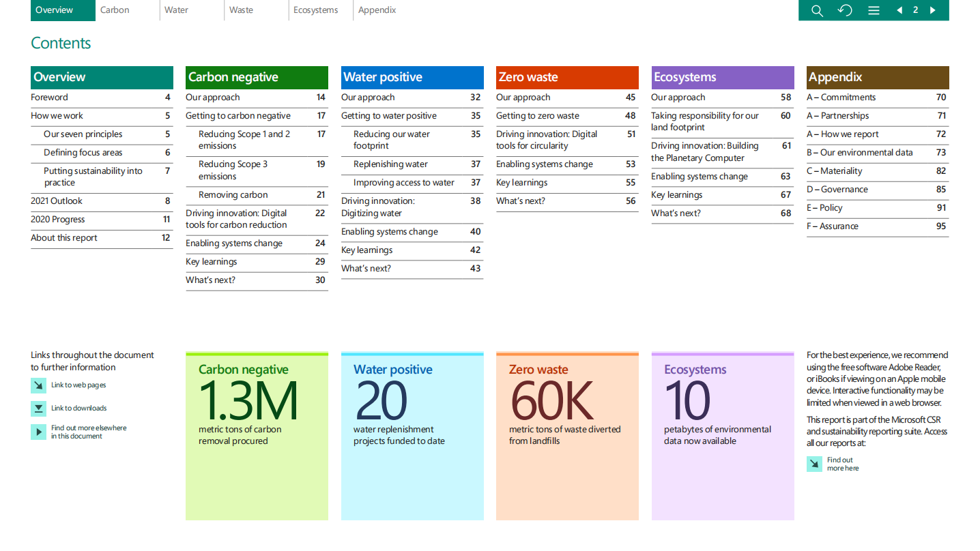Image resolution: width=980 pixels, height=551 pixels.
Task: Click the Link to downloads icon
Action: (x=38, y=408)
